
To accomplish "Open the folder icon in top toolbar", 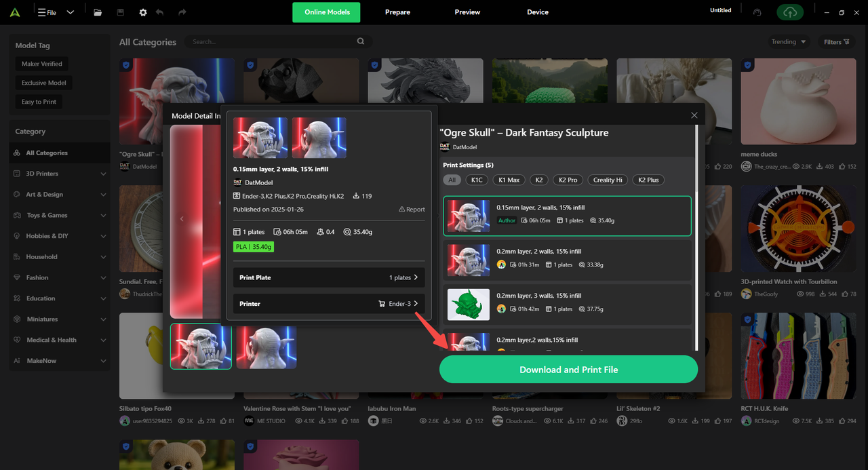I will coord(98,12).
